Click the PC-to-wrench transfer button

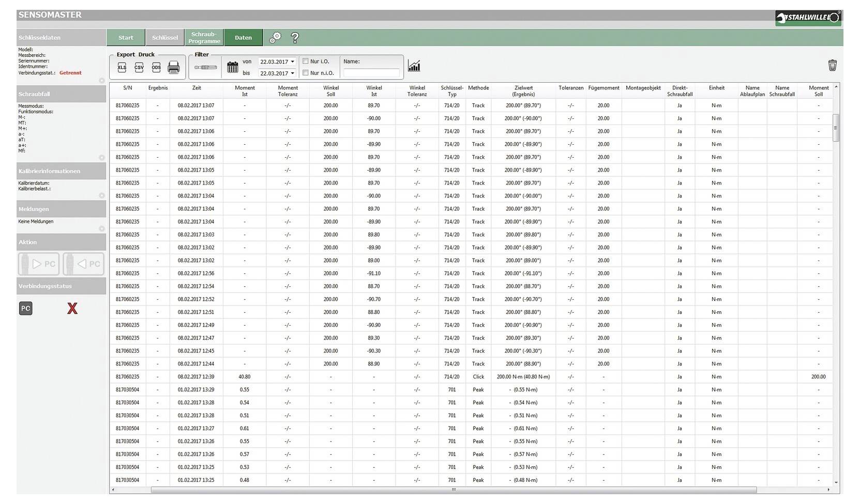(x=84, y=264)
